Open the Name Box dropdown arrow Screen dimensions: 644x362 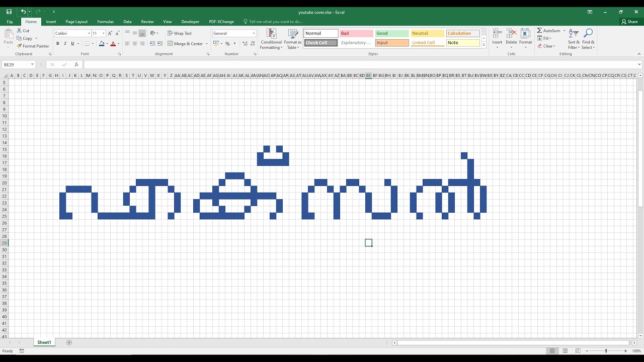32,64
